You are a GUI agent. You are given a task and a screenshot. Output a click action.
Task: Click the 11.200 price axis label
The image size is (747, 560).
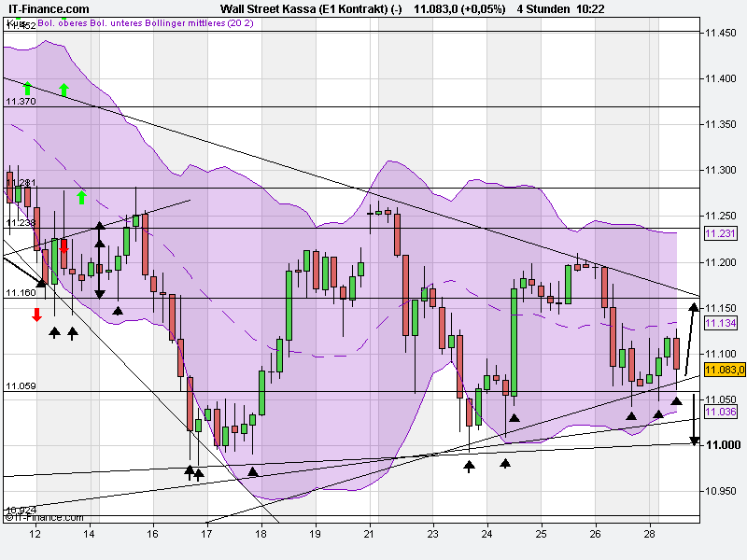(x=720, y=262)
